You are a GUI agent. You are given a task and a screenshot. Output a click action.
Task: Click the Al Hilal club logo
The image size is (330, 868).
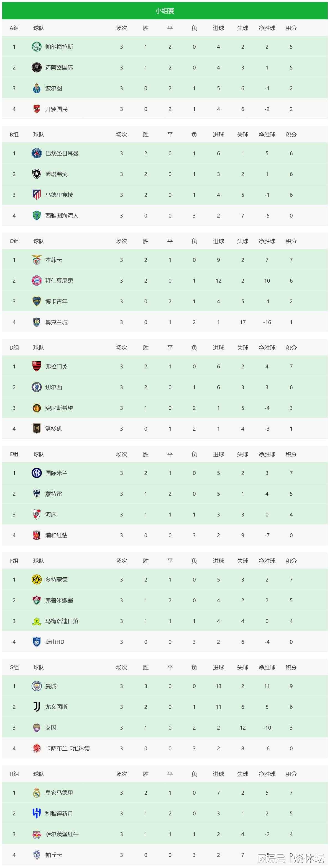37,813
